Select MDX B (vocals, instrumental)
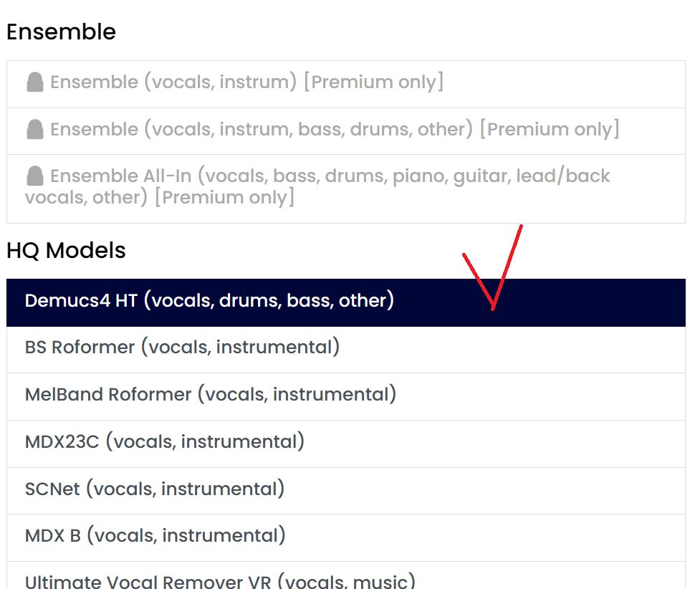Viewport: 700px width, 589px height. 155,536
